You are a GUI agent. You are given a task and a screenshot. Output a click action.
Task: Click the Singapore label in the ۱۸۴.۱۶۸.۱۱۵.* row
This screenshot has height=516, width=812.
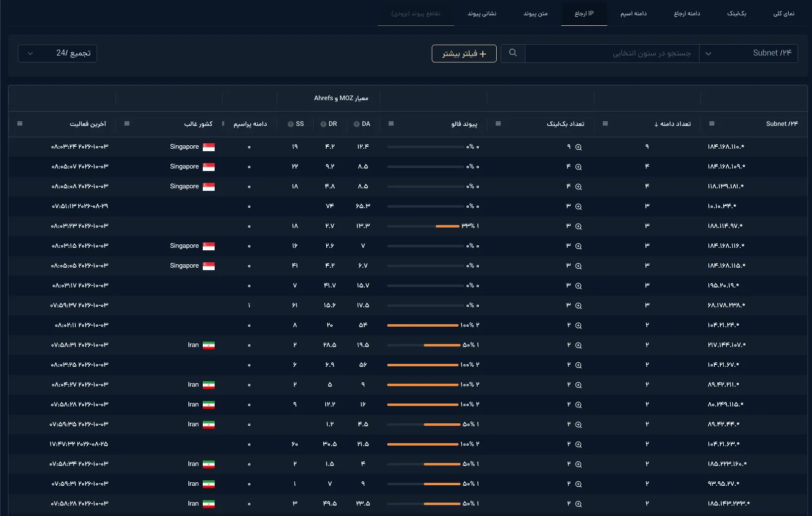click(184, 266)
